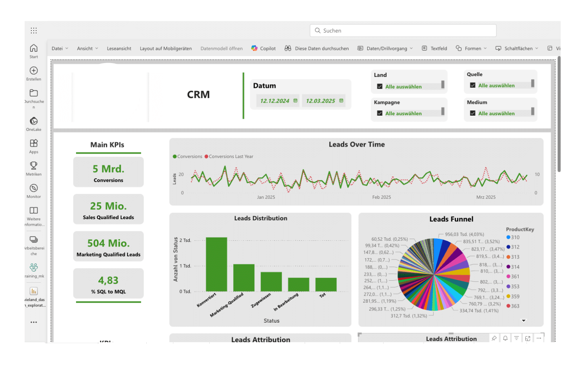Open Arbeitsbereiche in the sidebar

click(34, 245)
